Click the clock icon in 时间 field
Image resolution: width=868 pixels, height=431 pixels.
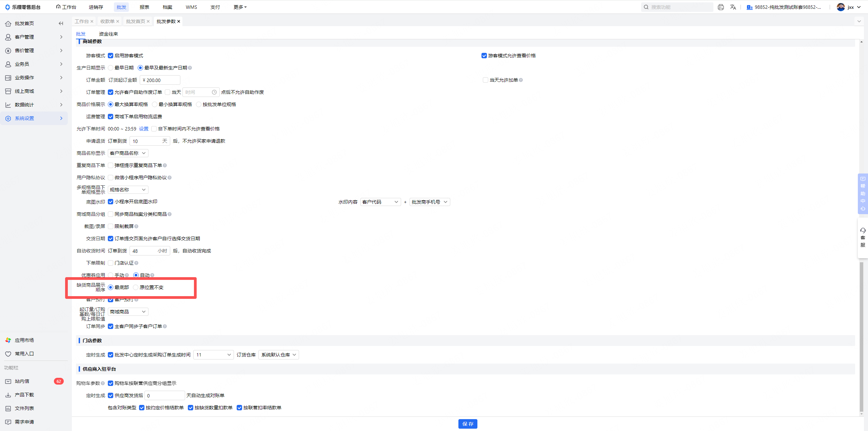tap(214, 92)
